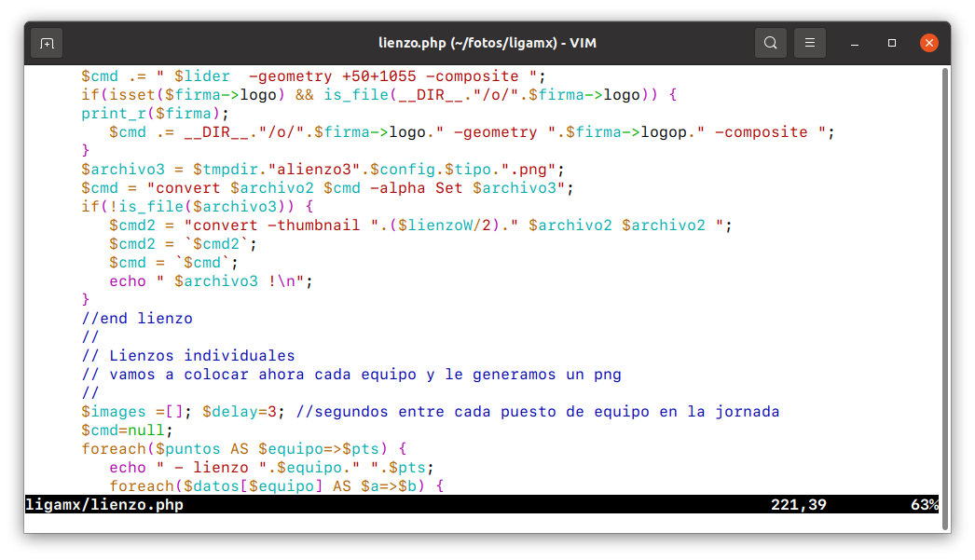
Task: Maximize the VIM terminal window
Action: (x=892, y=43)
